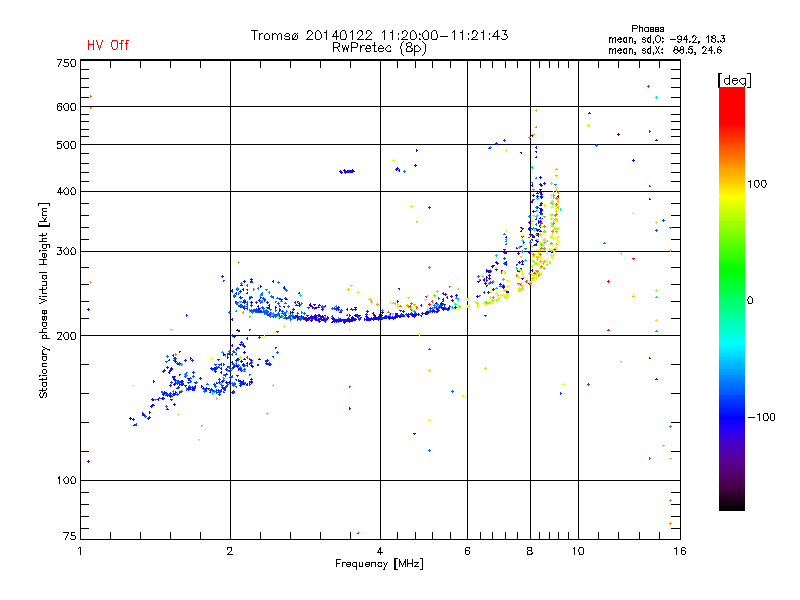Viewport: 800px width, 600px height.
Task: Click the y-axis '200' tick label
Action: (x=66, y=336)
